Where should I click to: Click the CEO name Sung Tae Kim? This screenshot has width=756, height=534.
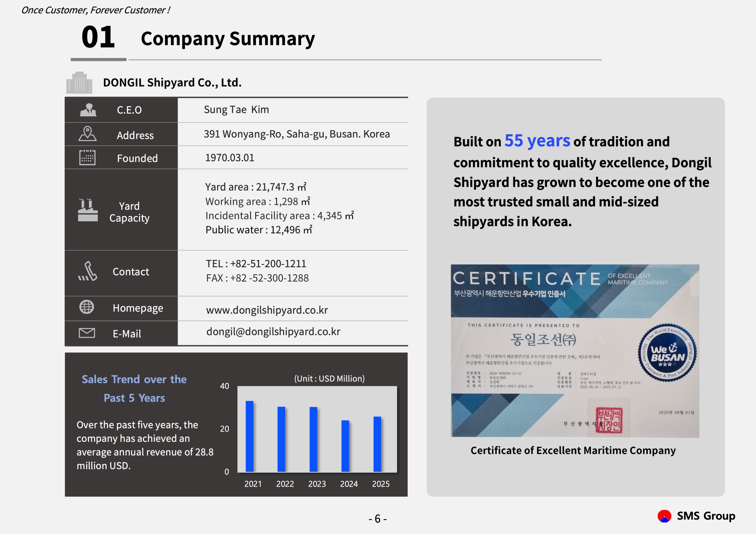tap(236, 110)
